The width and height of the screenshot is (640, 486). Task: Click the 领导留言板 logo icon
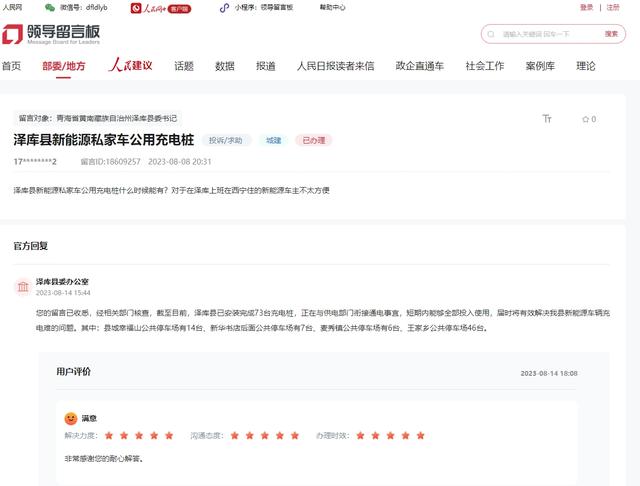[x=13, y=35]
